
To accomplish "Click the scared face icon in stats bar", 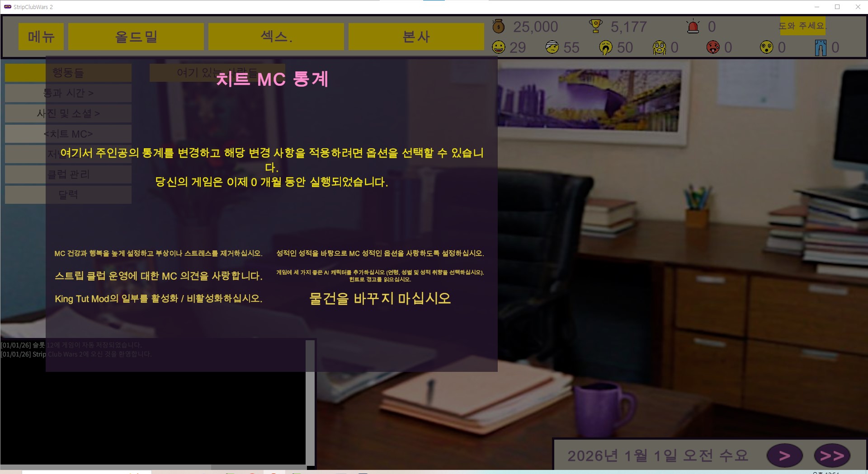I will click(x=660, y=47).
